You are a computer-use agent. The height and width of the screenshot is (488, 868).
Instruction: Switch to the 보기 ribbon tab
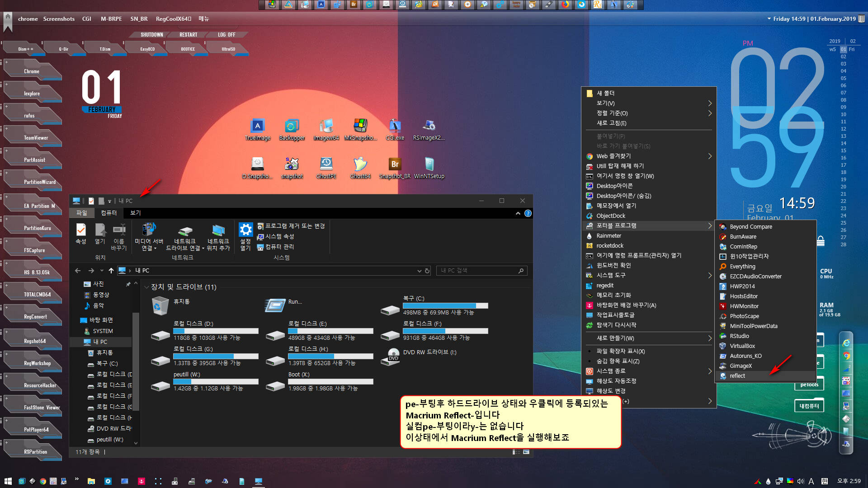(x=136, y=213)
